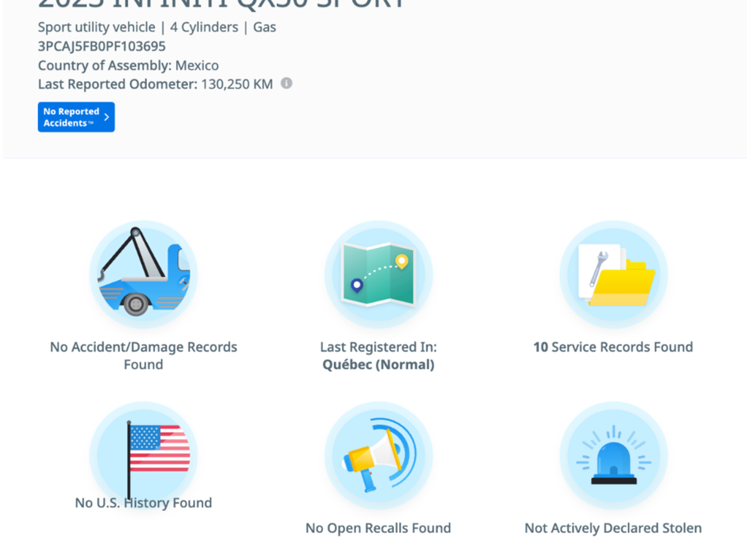This screenshot has width=747, height=560.
Task: Click the No U.S. History Found label
Action: pos(144,503)
